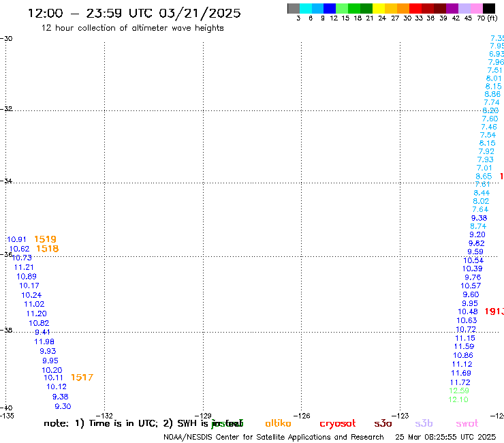Click the 12:00 – 23:59 UTC title
Viewport: 504px width, 443px height.
point(134,13)
